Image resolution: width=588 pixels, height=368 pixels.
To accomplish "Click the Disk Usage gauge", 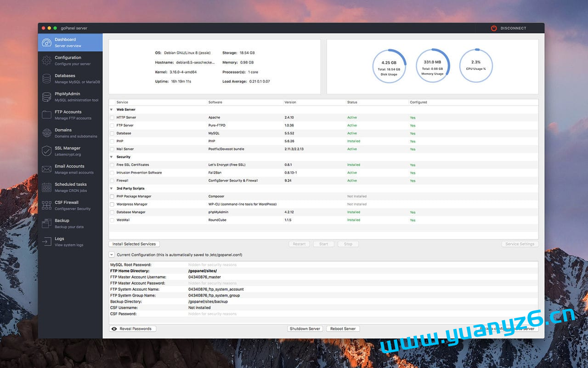I will click(x=389, y=66).
